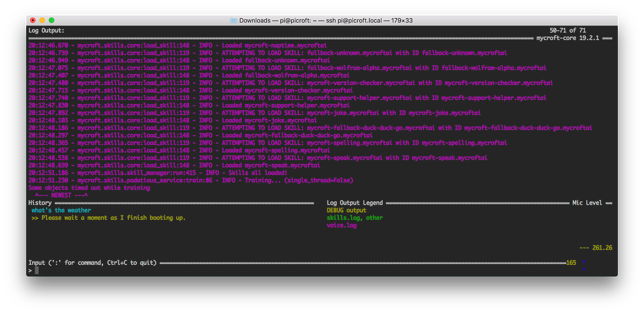Viewport: 644px width, 314px height.
Task: Click the "Input (':' for command, Ctrl+C to quit)" label
Action: click(92, 263)
